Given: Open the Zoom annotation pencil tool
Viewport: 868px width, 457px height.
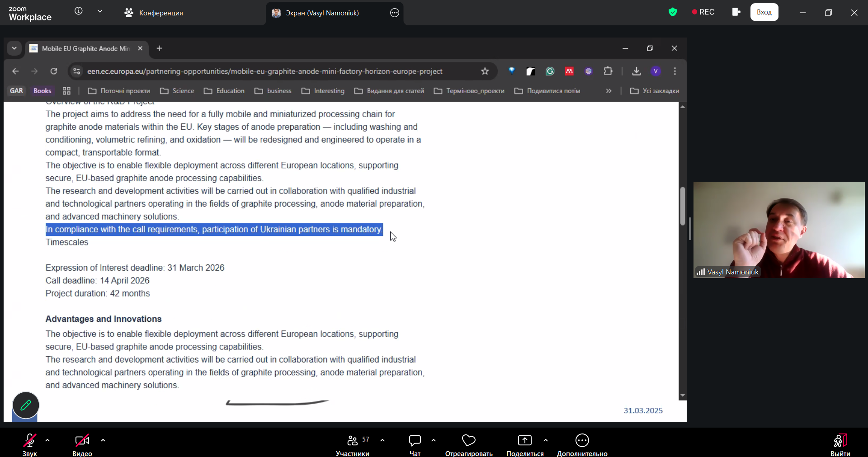Looking at the screenshot, I should tap(26, 405).
